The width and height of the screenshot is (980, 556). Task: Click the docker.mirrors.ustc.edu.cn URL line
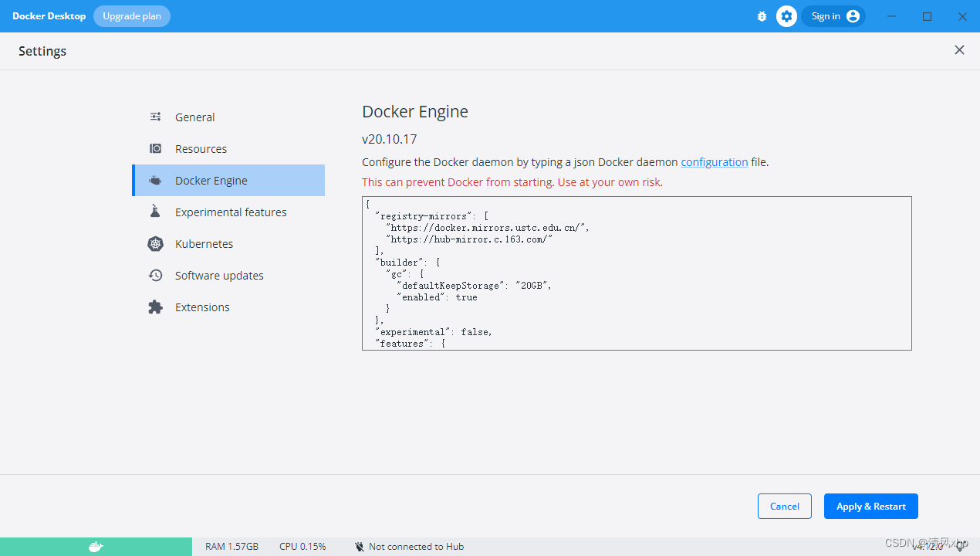click(x=488, y=228)
